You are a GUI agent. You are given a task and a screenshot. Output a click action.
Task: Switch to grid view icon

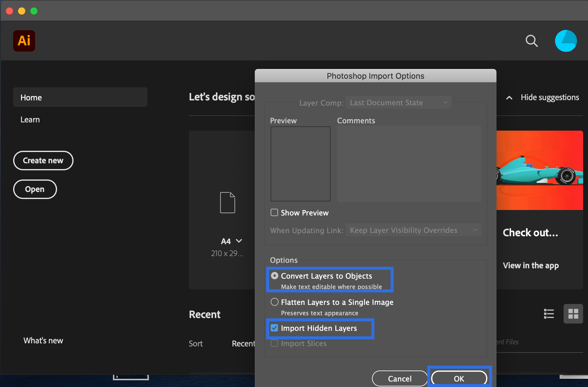click(573, 314)
